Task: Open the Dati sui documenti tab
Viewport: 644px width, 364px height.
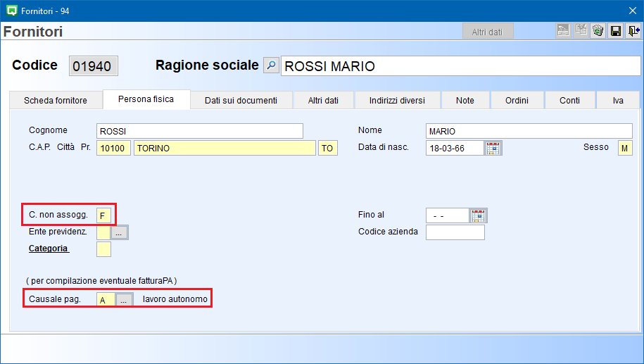Action: tap(241, 101)
